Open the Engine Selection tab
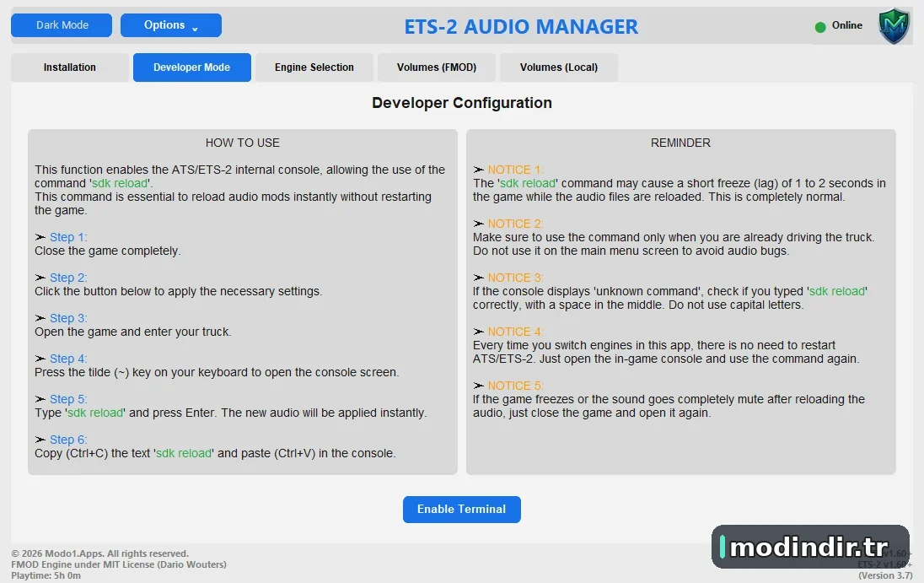Viewport: 924px width, 583px height. [314, 67]
